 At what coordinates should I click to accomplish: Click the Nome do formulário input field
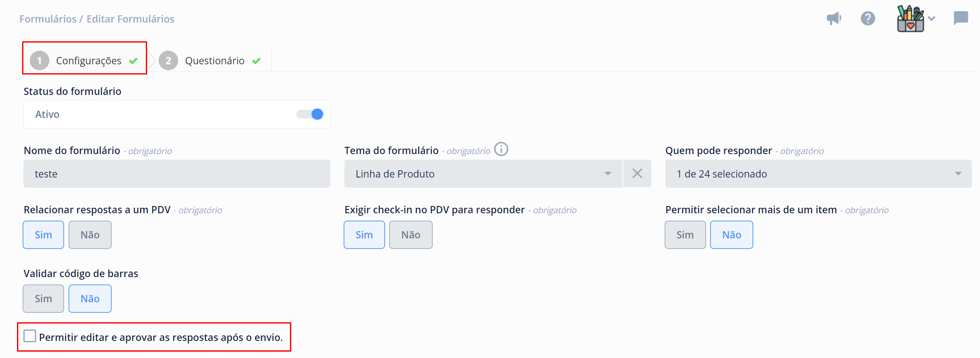click(177, 174)
